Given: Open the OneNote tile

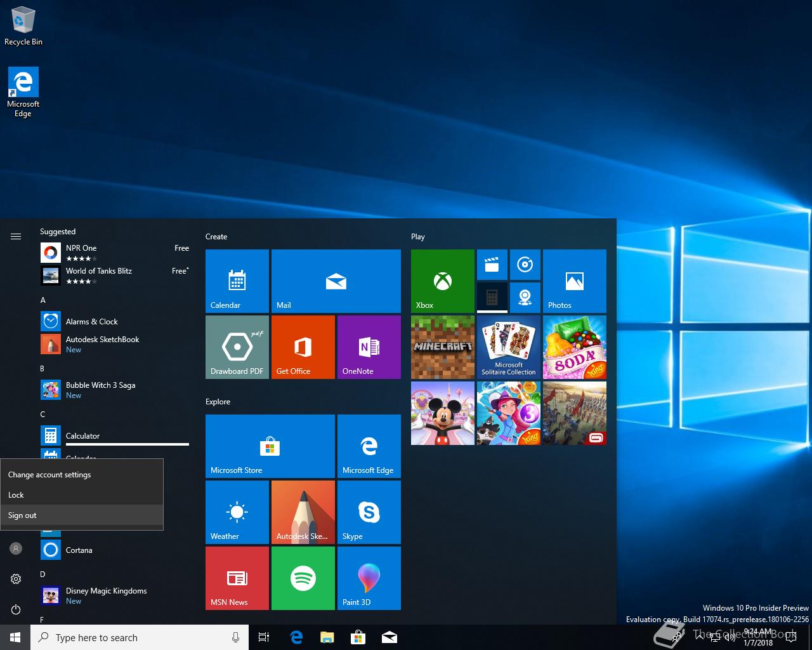Looking at the screenshot, I should [369, 347].
